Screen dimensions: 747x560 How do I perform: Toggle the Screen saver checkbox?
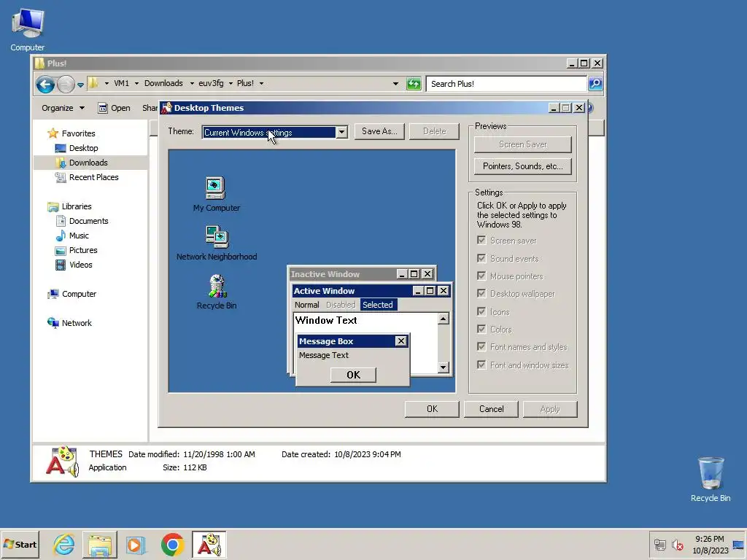click(x=481, y=240)
